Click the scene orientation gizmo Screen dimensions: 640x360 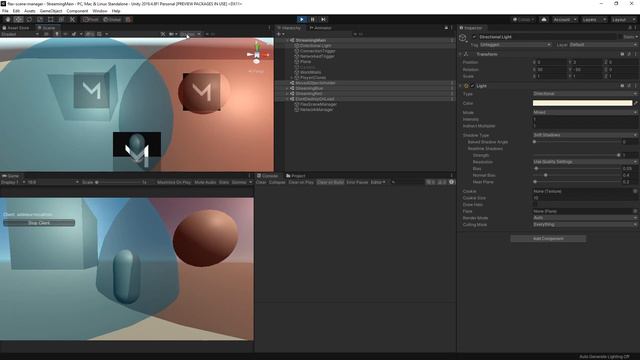click(x=257, y=54)
